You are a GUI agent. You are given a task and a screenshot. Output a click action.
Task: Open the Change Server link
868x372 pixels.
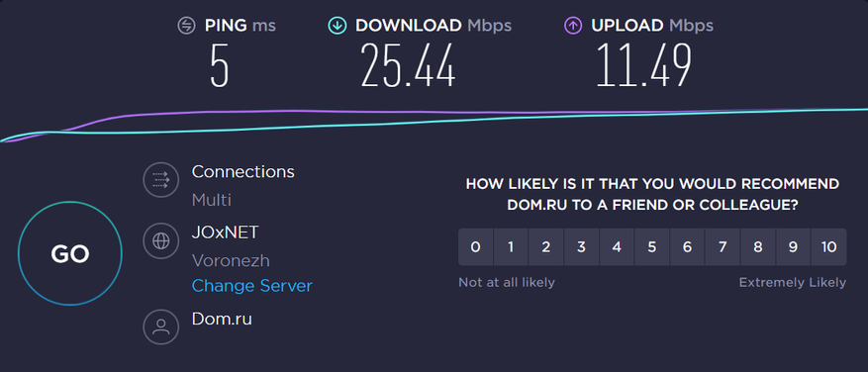coord(251,286)
